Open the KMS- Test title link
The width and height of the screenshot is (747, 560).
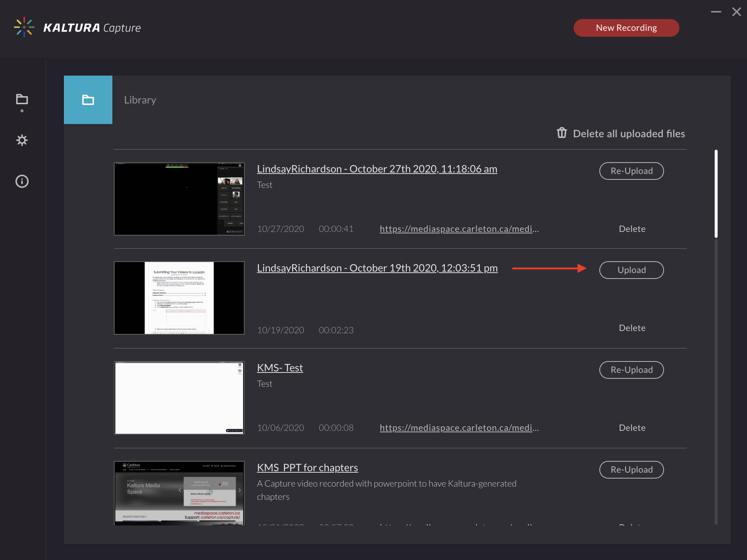pos(280,368)
